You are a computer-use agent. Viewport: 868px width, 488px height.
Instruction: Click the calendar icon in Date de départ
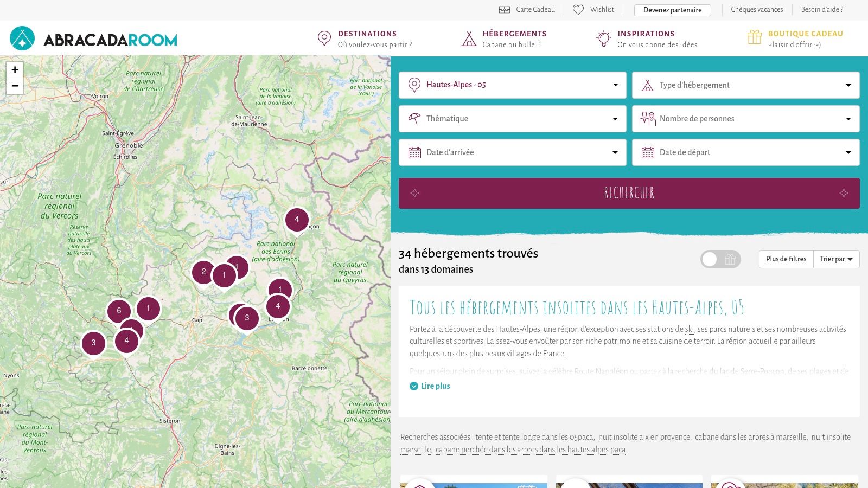coord(648,152)
